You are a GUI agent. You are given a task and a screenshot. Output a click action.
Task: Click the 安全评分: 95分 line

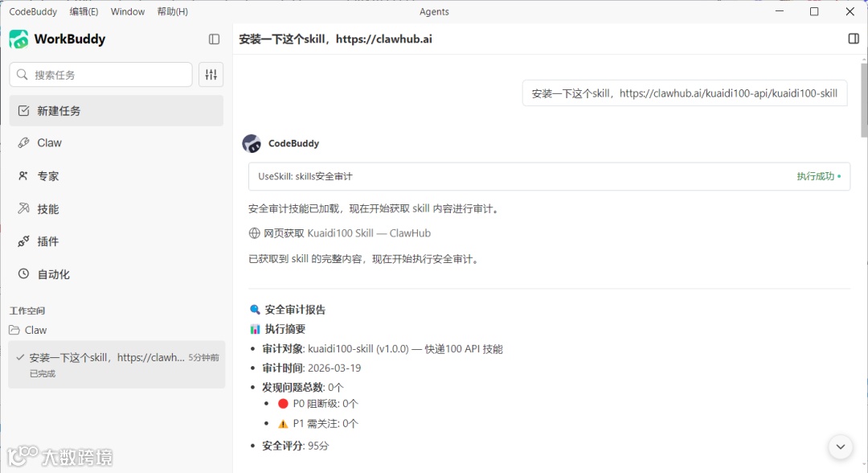coord(295,446)
